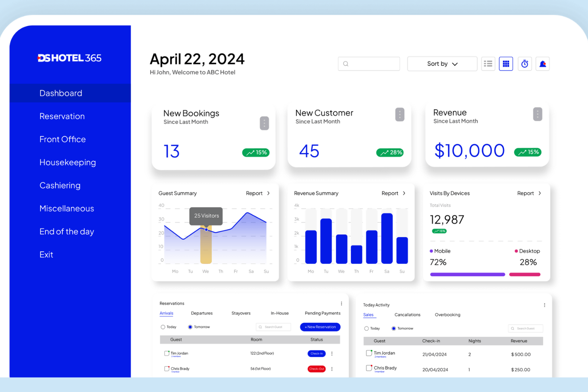
Task: Select Today in the Today Activity panel
Action: (x=366, y=328)
